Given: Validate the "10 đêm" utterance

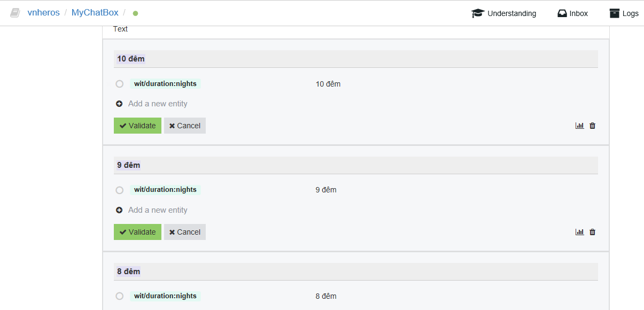Looking at the screenshot, I should (x=137, y=125).
